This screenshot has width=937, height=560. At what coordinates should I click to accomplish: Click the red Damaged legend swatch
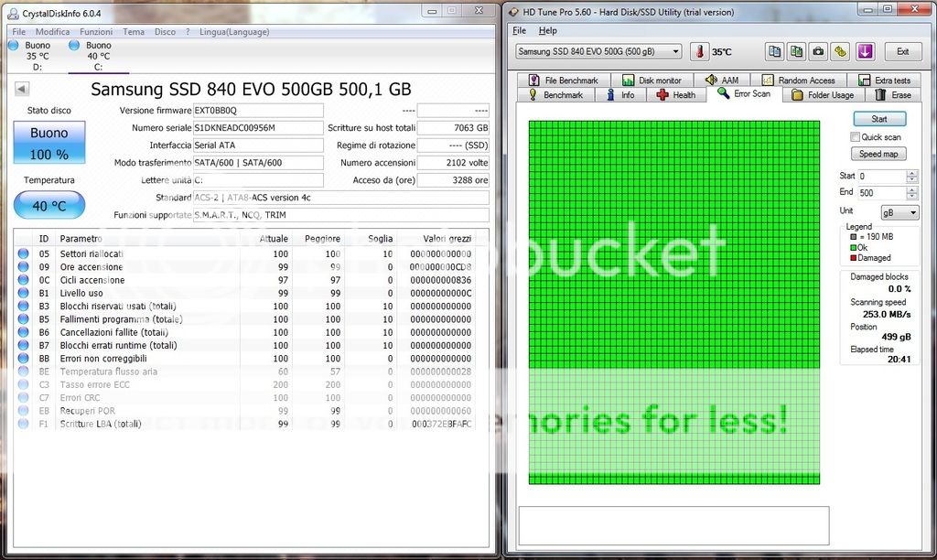pos(854,258)
